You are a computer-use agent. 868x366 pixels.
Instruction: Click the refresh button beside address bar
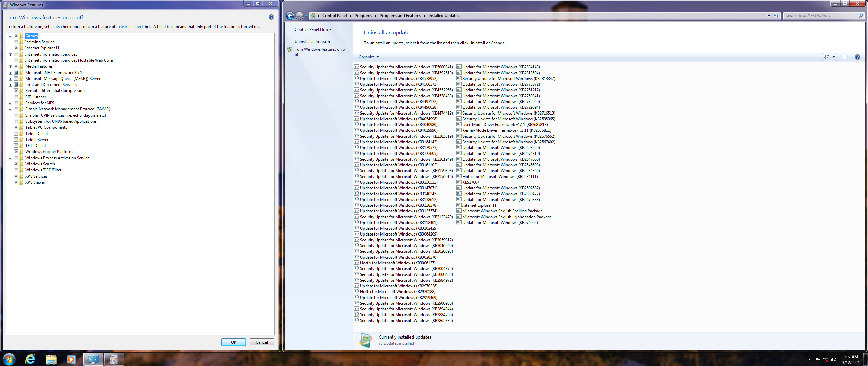tap(776, 16)
